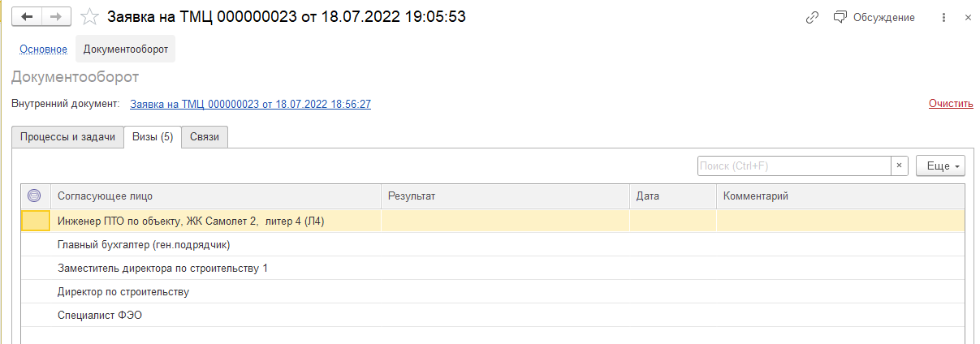Open the Обсуждение discussion panel
This screenshot has width=980, height=344.
pyautogui.click(x=874, y=17)
